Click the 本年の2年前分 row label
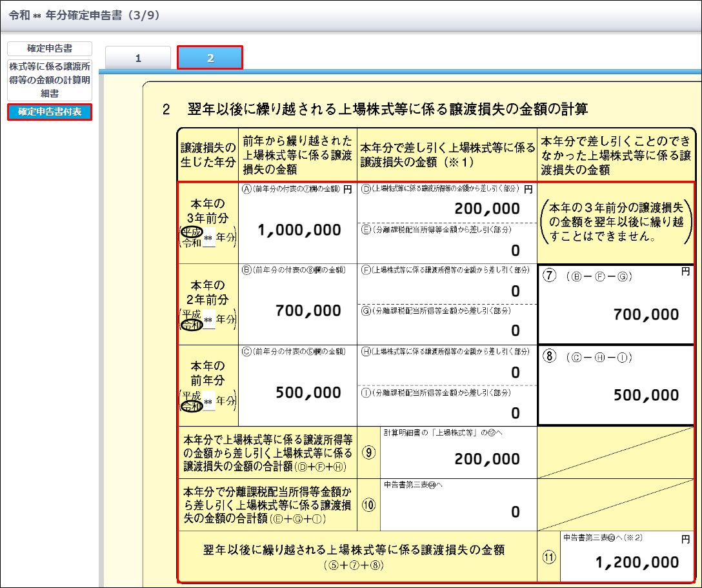702x588 pixels. 208,292
